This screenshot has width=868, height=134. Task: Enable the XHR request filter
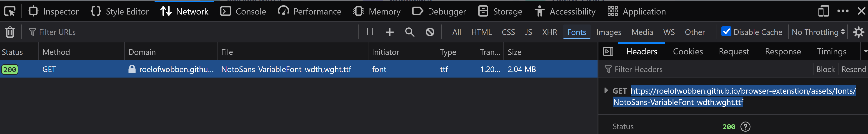click(x=549, y=32)
